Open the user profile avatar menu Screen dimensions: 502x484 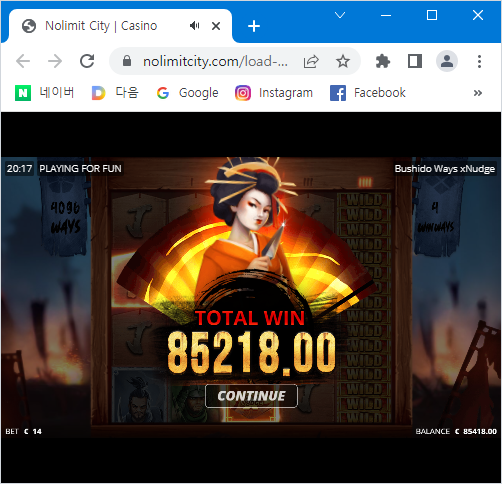[x=447, y=61]
